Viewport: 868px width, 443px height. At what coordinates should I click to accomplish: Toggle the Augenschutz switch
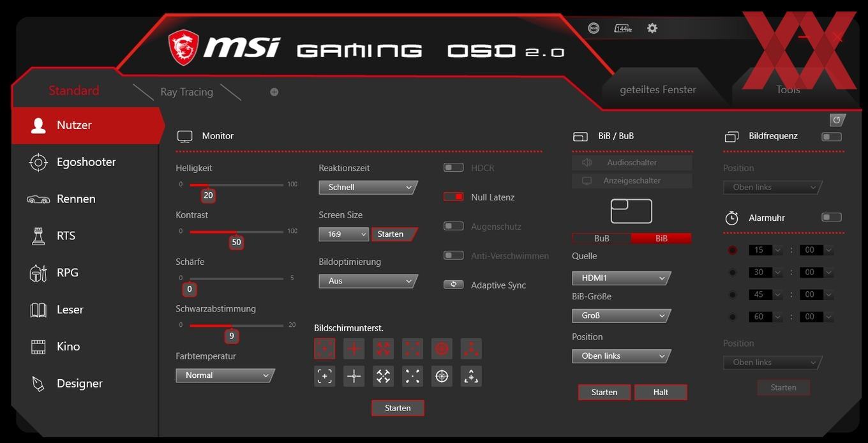tap(454, 227)
